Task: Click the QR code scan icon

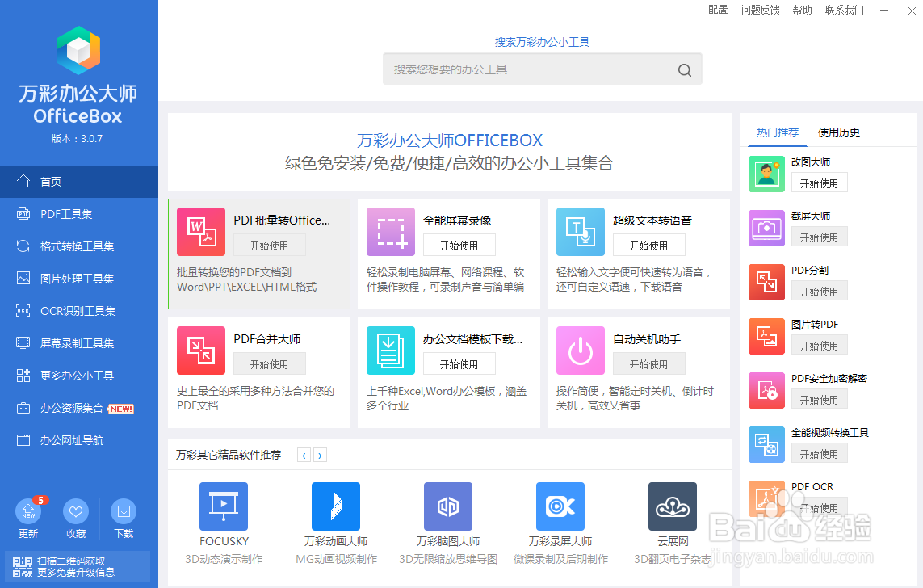Action: 23,567
